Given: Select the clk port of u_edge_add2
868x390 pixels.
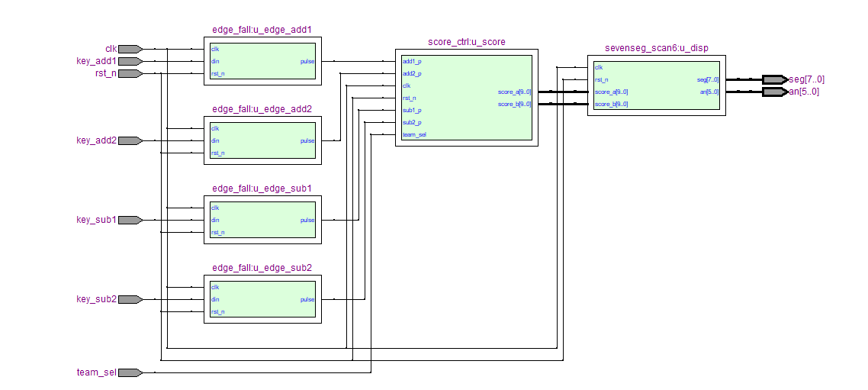Looking at the screenshot, I should click(215, 128).
